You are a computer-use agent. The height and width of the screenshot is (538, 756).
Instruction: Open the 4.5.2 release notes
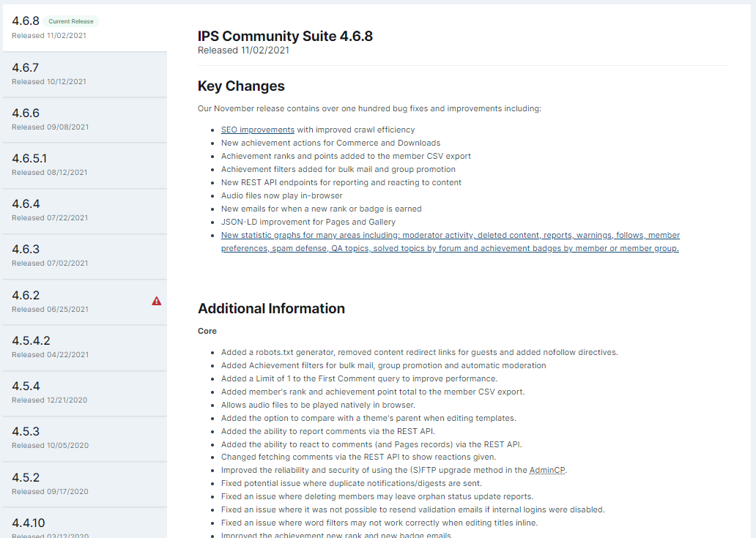coord(85,485)
